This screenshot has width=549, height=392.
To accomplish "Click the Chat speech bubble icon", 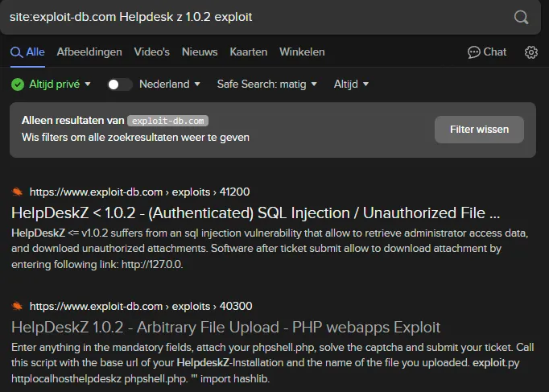I will coord(473,52).
